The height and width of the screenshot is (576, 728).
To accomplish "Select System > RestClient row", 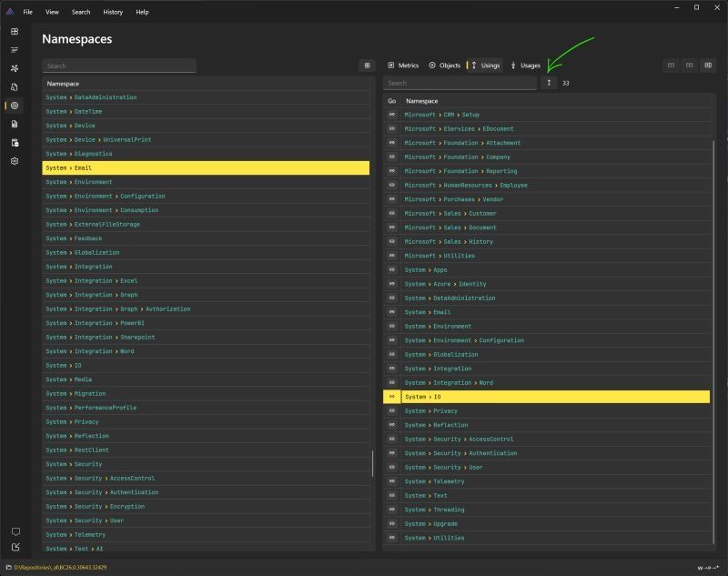I will (206, 450).
